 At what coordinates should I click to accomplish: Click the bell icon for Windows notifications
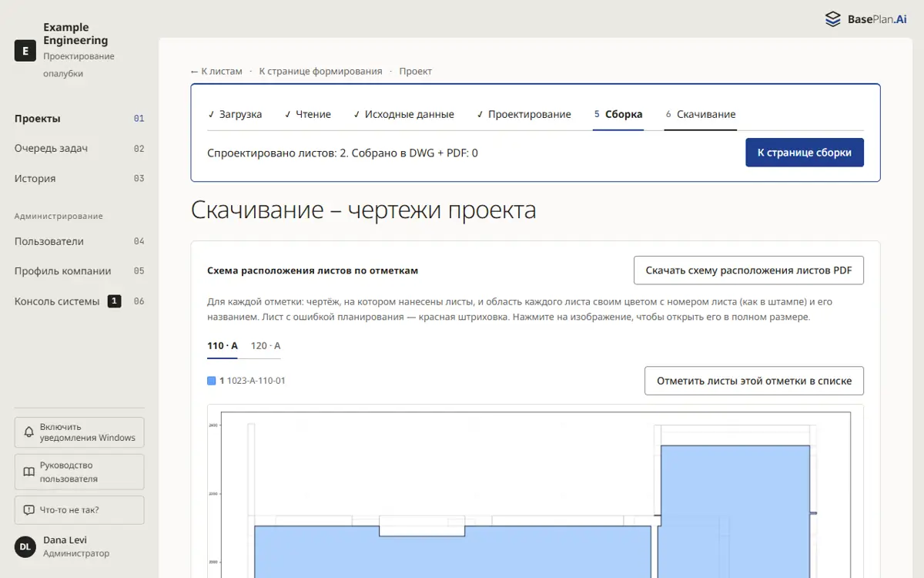pos(28,432)
